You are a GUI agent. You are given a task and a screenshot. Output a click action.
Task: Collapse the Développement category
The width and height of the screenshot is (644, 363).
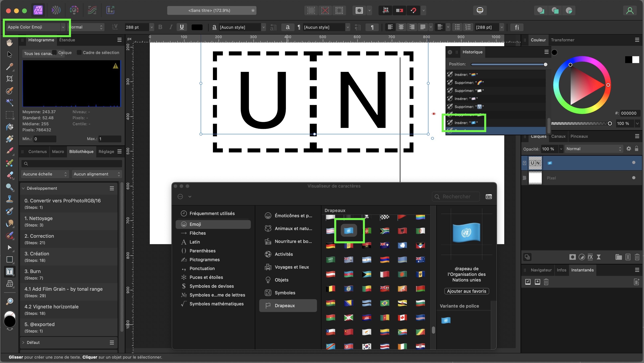click(x=23, y=188)
